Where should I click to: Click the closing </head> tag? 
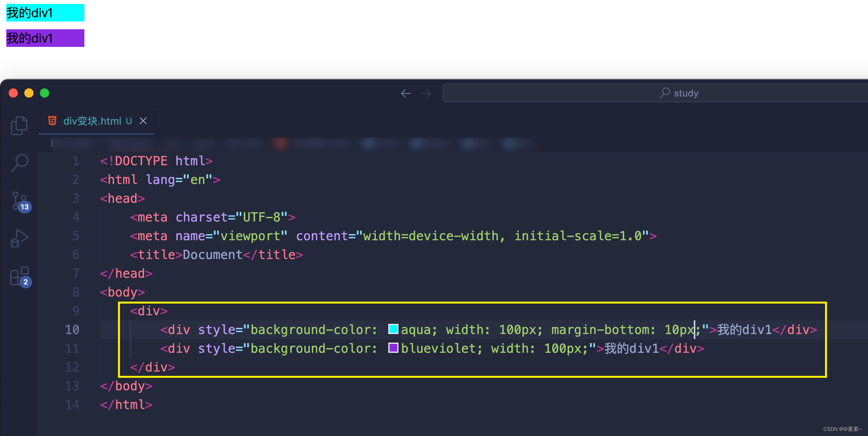point(126,273)
